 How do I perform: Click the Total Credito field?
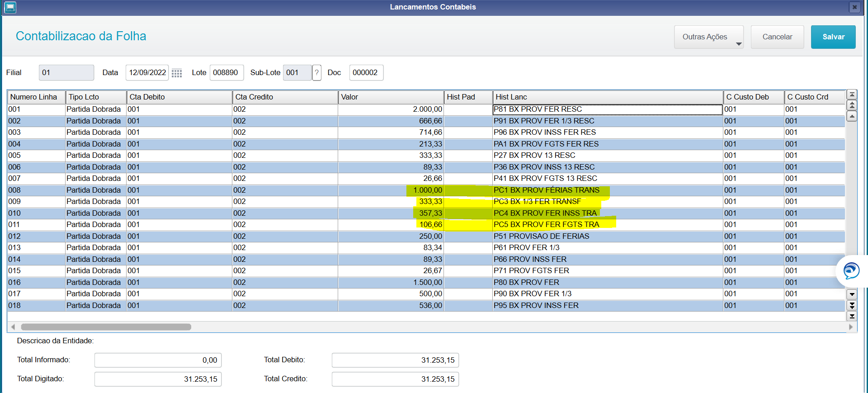coord(395,379)
